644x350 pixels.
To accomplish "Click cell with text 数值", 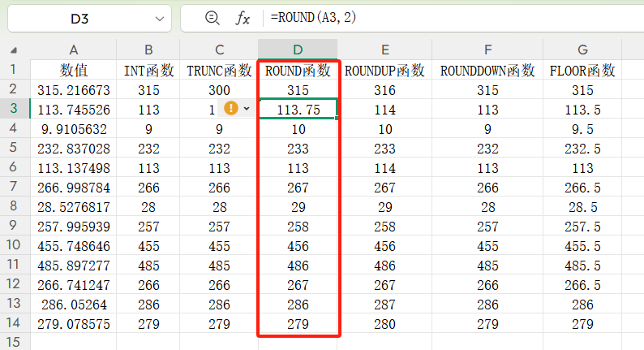I will [x=74, y=70].
